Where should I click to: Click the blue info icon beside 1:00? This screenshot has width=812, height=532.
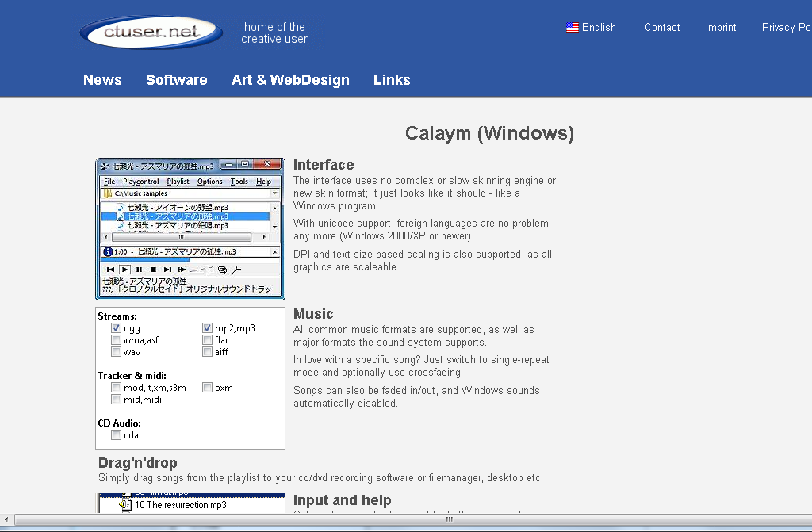[108, 251]
